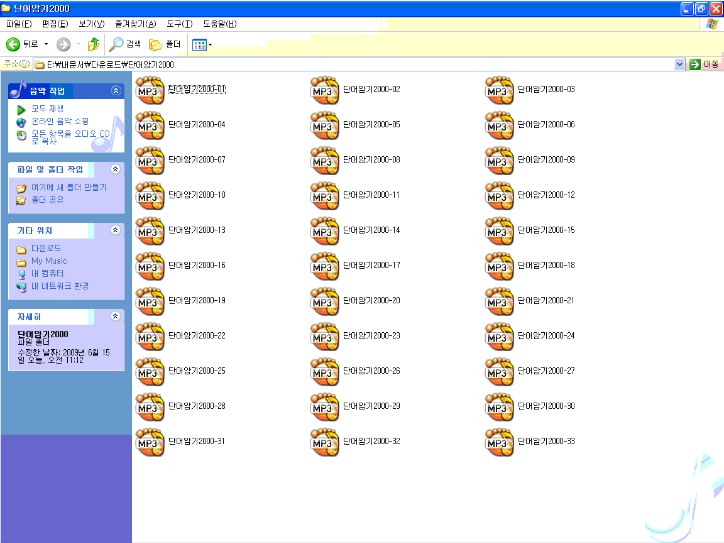Open the Back button history dropdown arrow

(46, 44)
